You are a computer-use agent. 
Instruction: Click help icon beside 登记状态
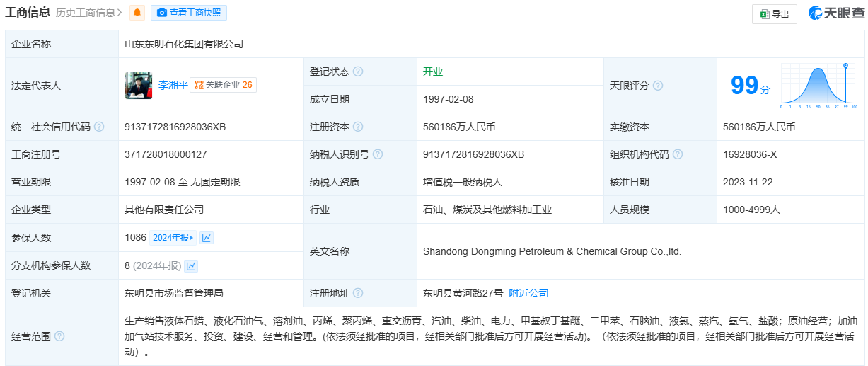point(358,72)
